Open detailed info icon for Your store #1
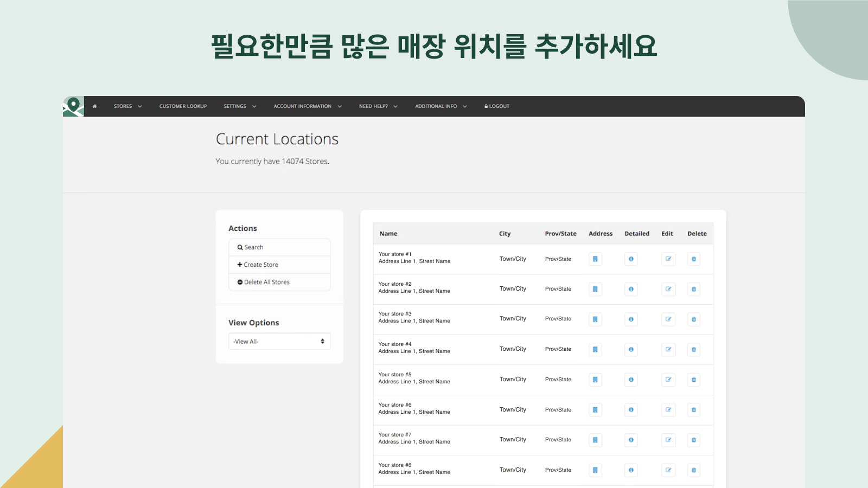868x488 pixels. pyautogui.click(x=631, y=259)
